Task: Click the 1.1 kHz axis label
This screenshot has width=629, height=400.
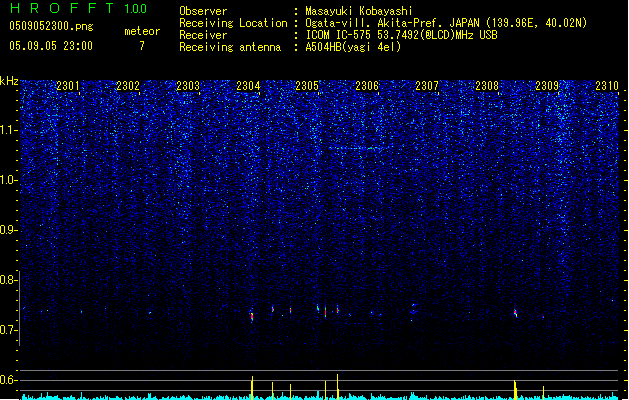Action: click(x=9, y=130)
